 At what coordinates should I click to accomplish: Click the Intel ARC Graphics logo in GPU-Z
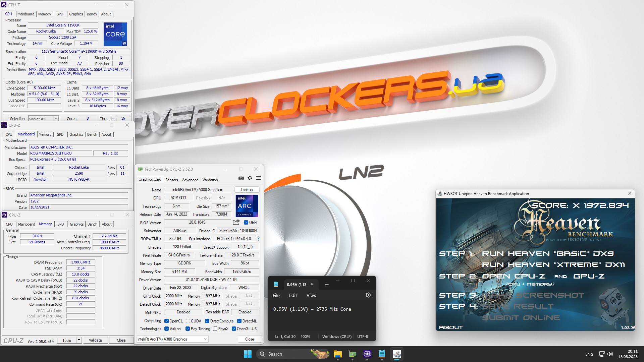pyautogui.click(x=247, y=206)
